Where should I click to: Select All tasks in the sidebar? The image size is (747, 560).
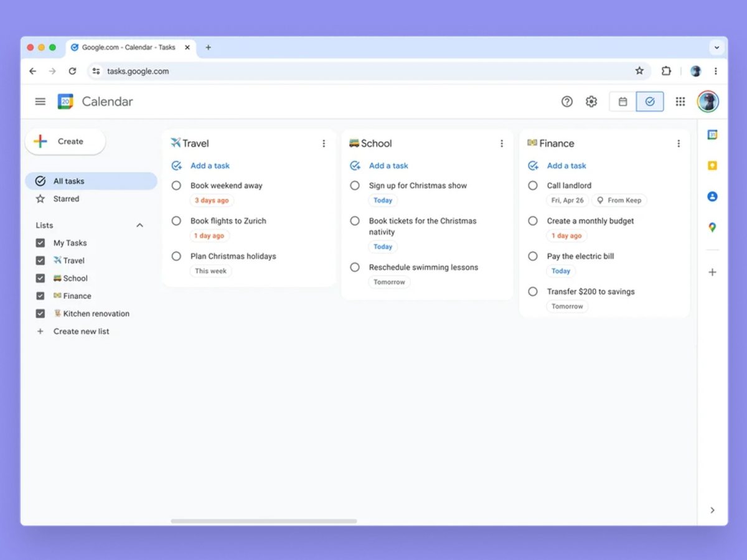tap(68, 181)
